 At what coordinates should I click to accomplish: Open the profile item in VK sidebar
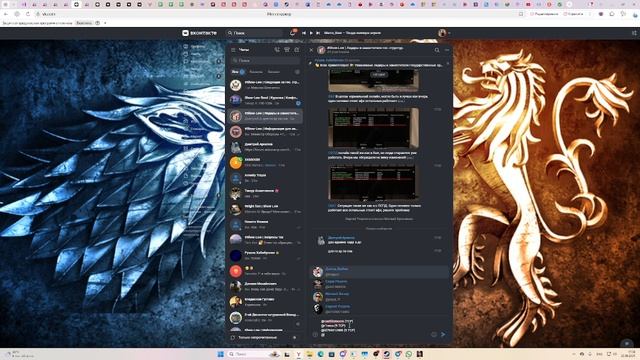[195, 47]
